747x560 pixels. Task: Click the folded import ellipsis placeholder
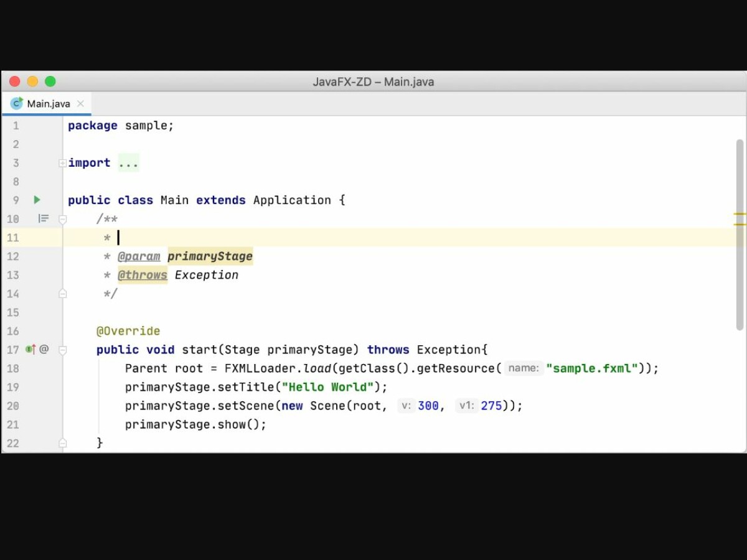[x=128, y=163]
